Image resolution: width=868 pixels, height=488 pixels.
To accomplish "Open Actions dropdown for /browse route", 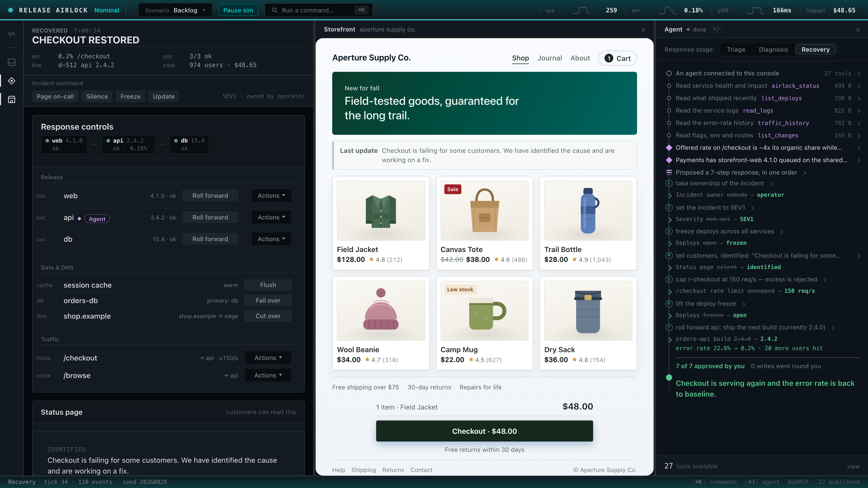I will pyautogui.click(x=268, y=375).
